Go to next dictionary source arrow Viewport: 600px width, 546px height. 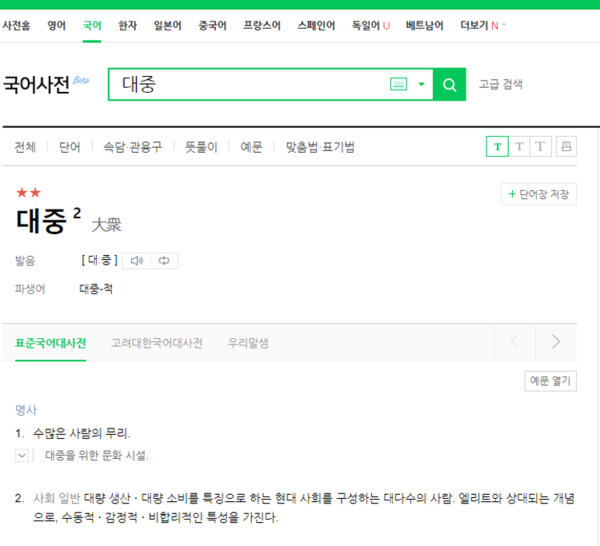[x=556, y=342]
